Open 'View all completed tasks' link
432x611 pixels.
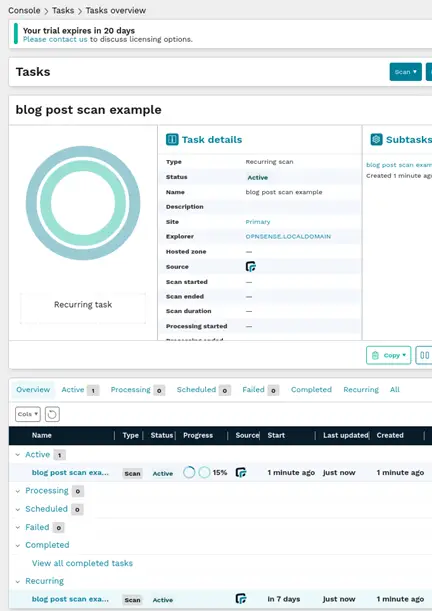pos(82,563)
